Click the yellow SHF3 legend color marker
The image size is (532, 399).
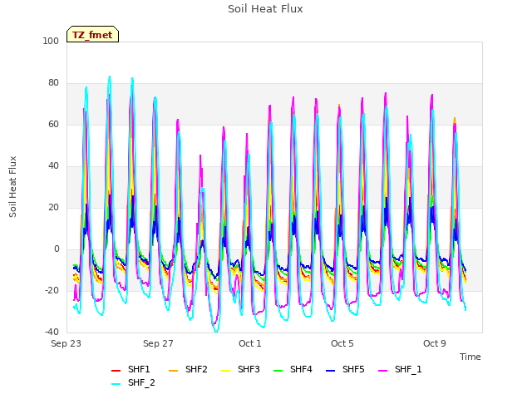(225, 371)
